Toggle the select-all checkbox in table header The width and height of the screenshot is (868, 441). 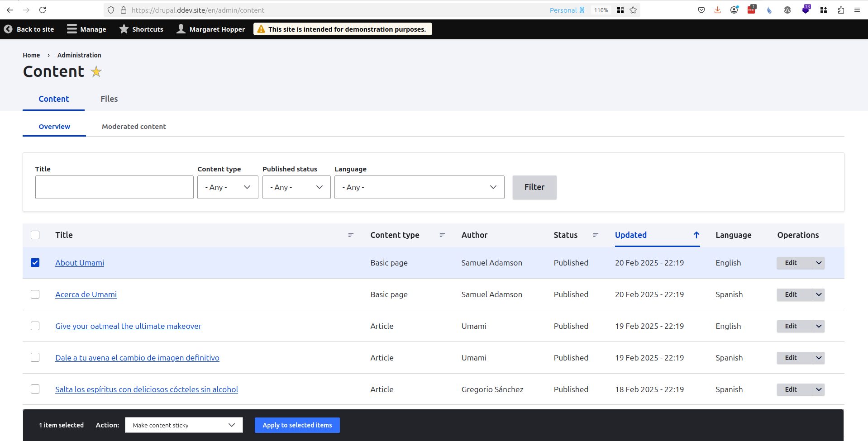(35, 235)
